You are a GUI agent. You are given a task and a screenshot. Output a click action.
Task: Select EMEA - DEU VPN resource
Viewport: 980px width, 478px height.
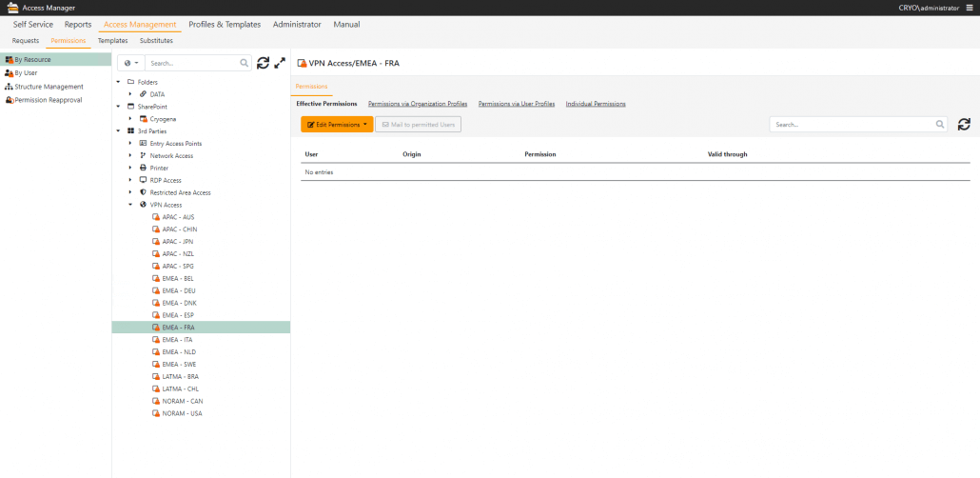[x=178, y=290]
